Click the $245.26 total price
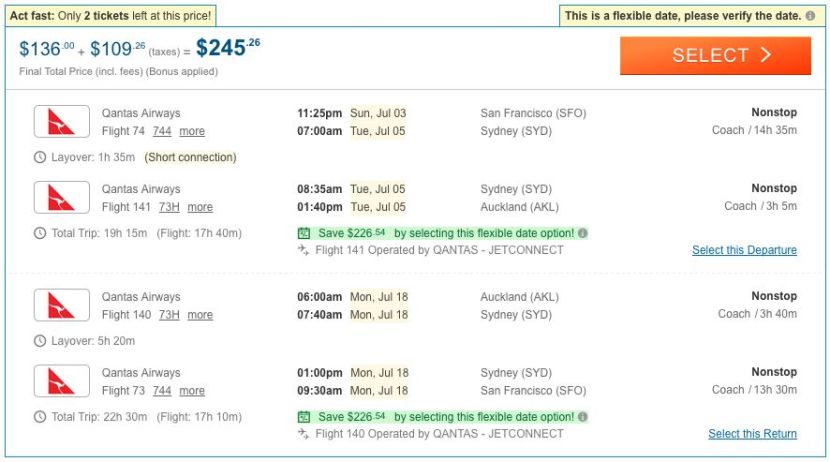This screenshot has height=462, width=830. point(228,48)
